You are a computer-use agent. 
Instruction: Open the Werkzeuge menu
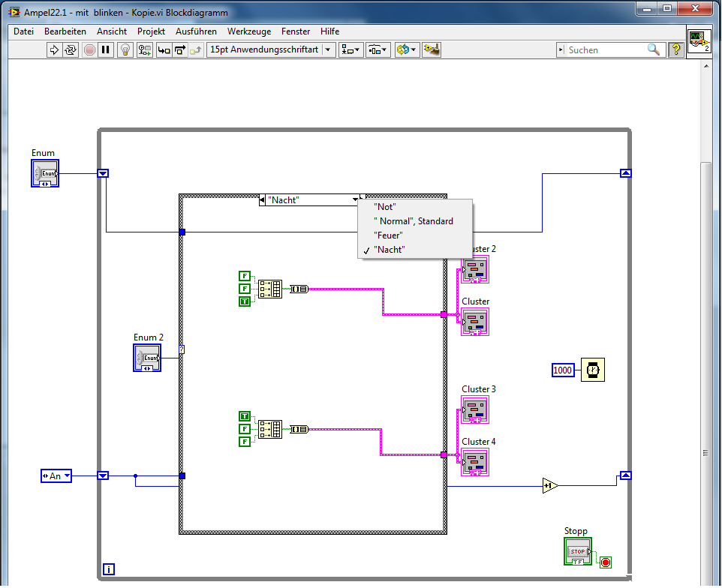[249, 31]
